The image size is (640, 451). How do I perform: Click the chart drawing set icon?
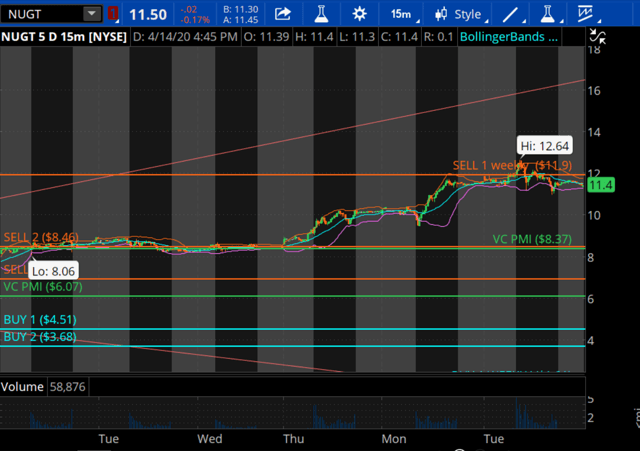pos(587,14)
